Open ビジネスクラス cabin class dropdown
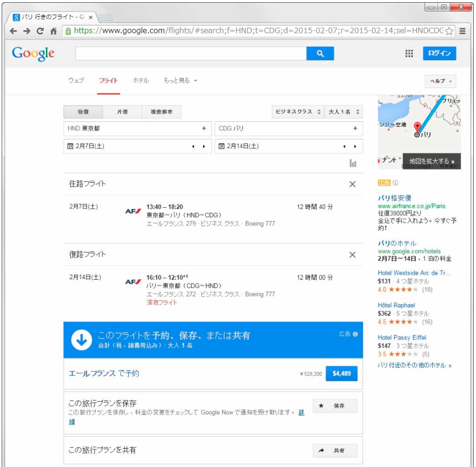Screen dimensions: 476x467 (298, 112)
